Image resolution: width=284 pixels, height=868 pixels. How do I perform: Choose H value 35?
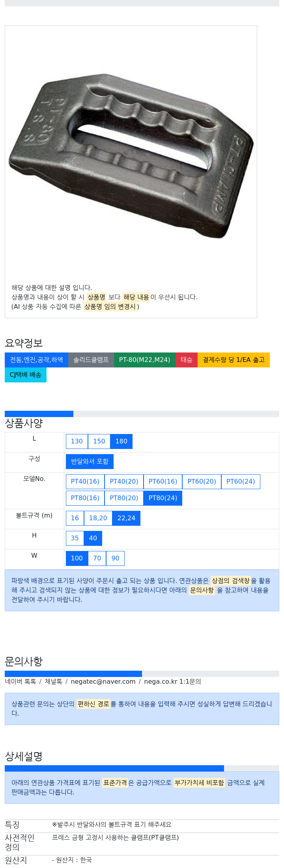75,538
